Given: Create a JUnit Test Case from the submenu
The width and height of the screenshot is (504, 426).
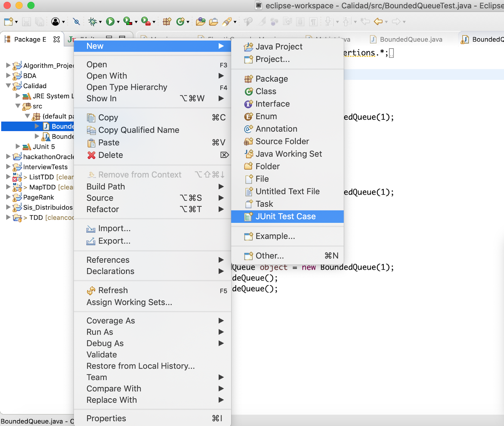Looking at the screenshot, I should click(x=285, y=216).
